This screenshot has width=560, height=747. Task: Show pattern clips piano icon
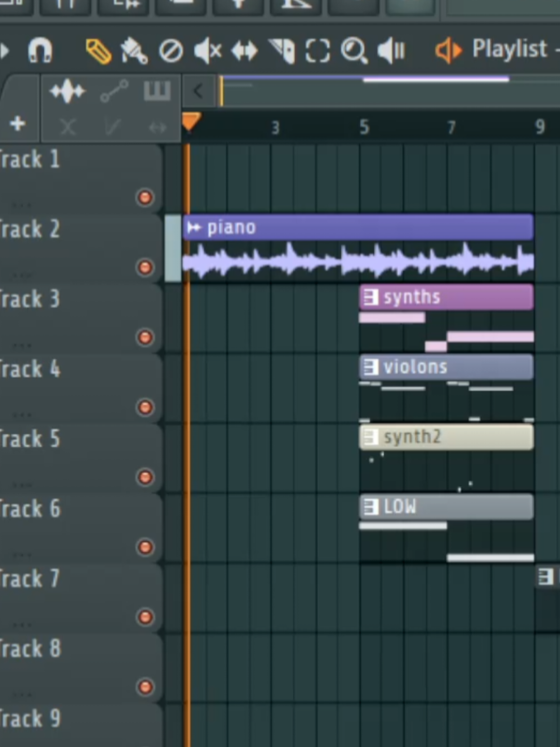coord(157,90)
